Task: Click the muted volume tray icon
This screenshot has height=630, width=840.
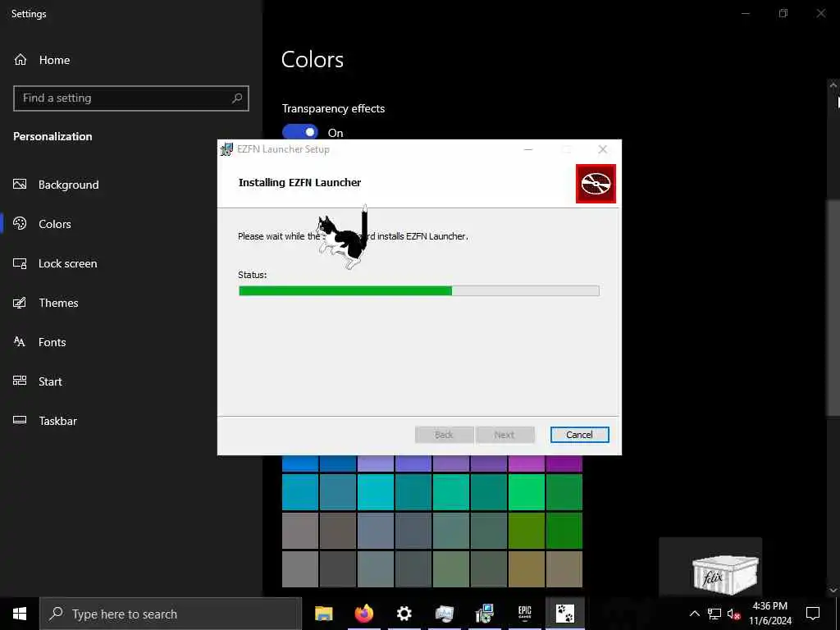Action: pyautogui.click(x=733, y=614)
